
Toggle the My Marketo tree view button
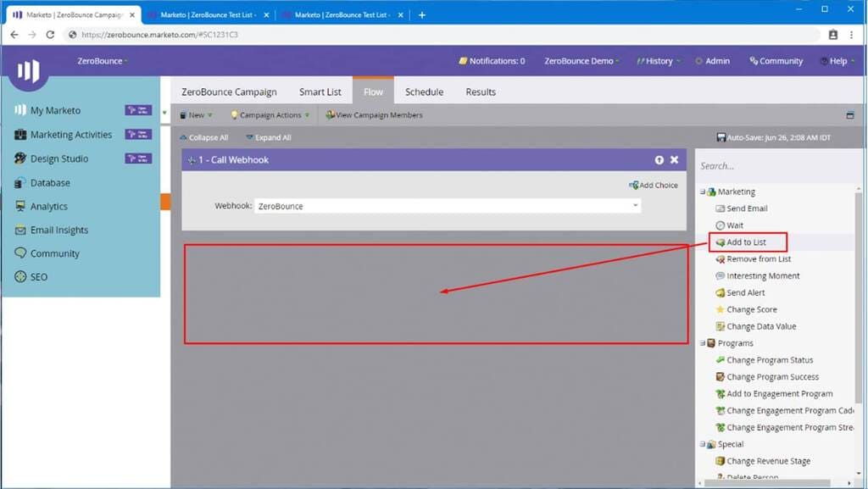pyautogui.click(x=138, y=110)
